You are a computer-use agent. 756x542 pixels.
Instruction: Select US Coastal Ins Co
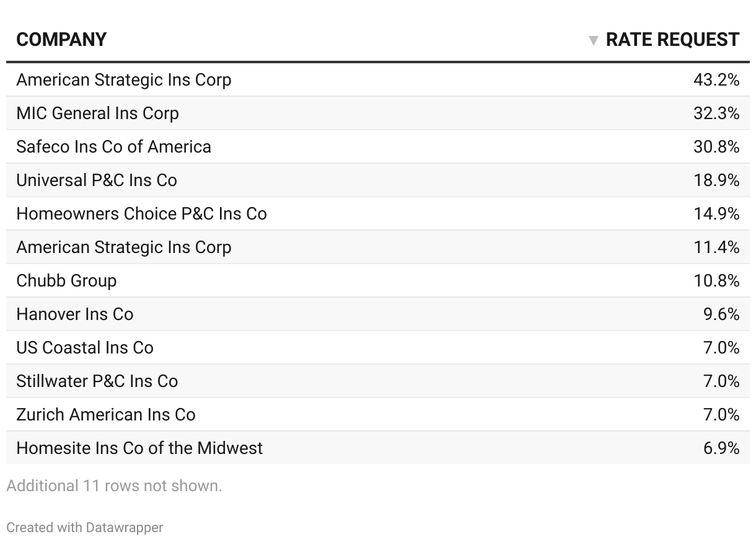85,348
